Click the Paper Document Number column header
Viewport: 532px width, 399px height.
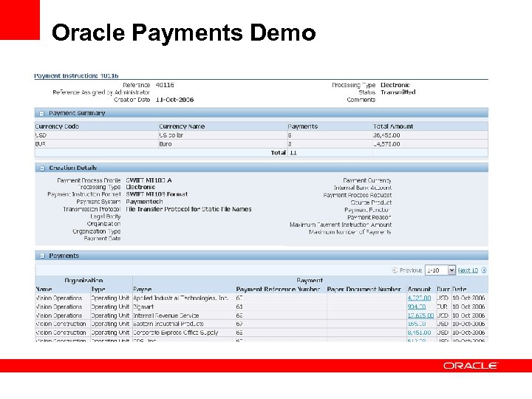(364, 290)
